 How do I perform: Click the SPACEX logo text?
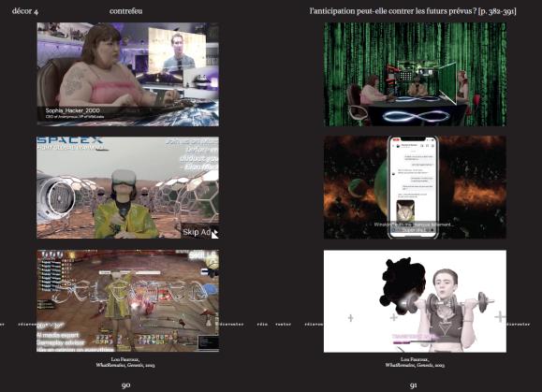[x=70, y=140]
